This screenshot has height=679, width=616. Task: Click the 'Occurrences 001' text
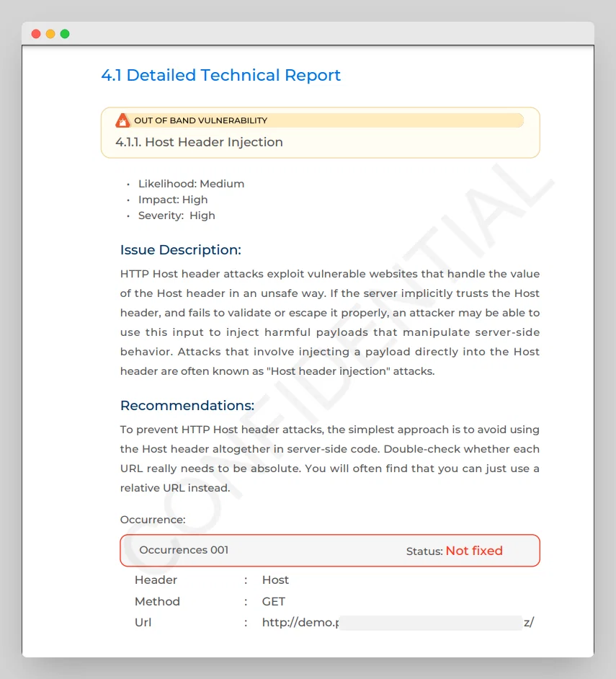184,550
